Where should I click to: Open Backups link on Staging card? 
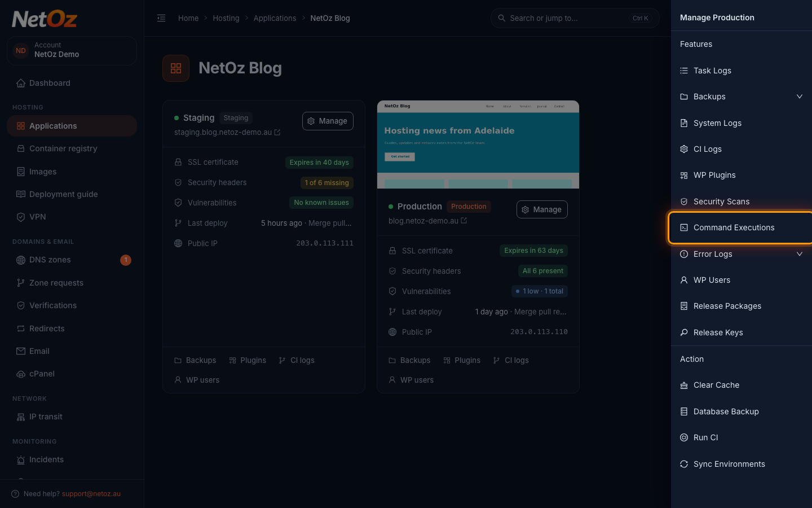coord(195,360)
